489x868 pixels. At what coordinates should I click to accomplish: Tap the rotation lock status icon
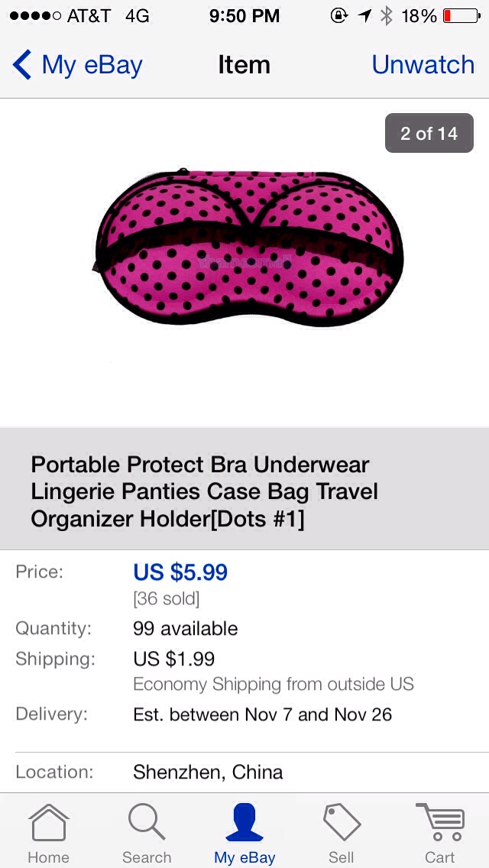click(x=338, y=16)
